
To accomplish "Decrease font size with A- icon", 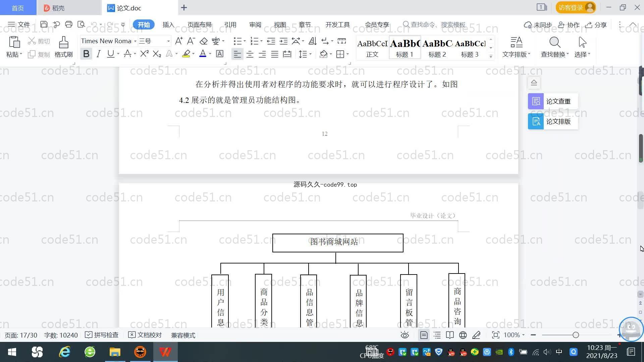I will coord(191,41).
